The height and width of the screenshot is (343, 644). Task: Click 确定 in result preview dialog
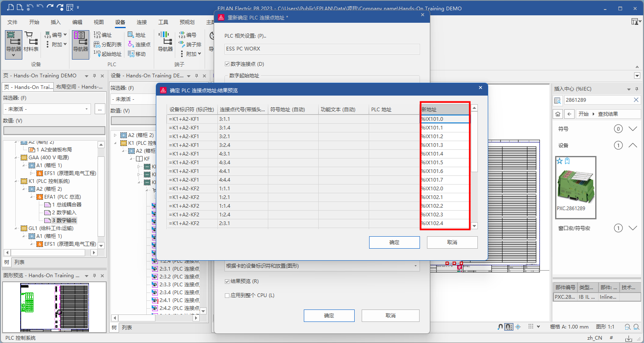point(394,242)
